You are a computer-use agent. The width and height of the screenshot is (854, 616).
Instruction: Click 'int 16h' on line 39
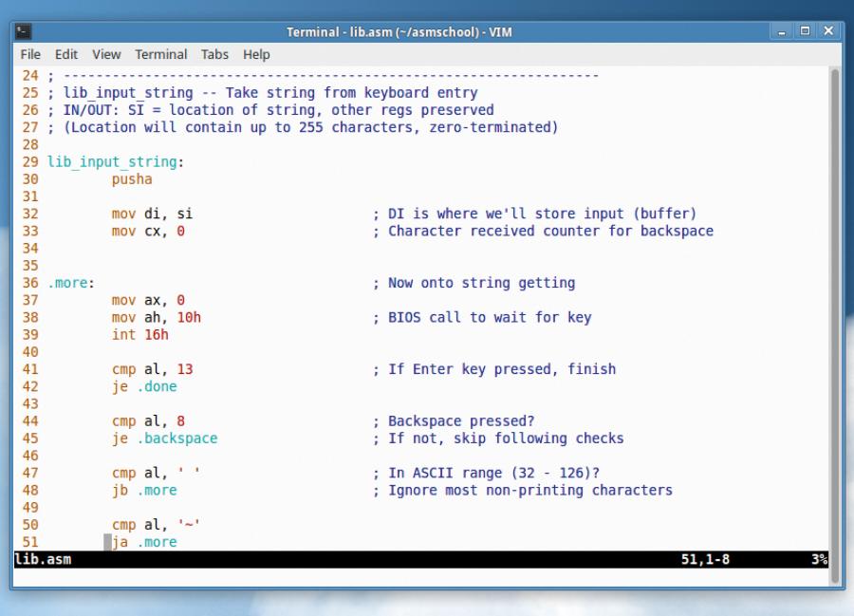point(140,334)
